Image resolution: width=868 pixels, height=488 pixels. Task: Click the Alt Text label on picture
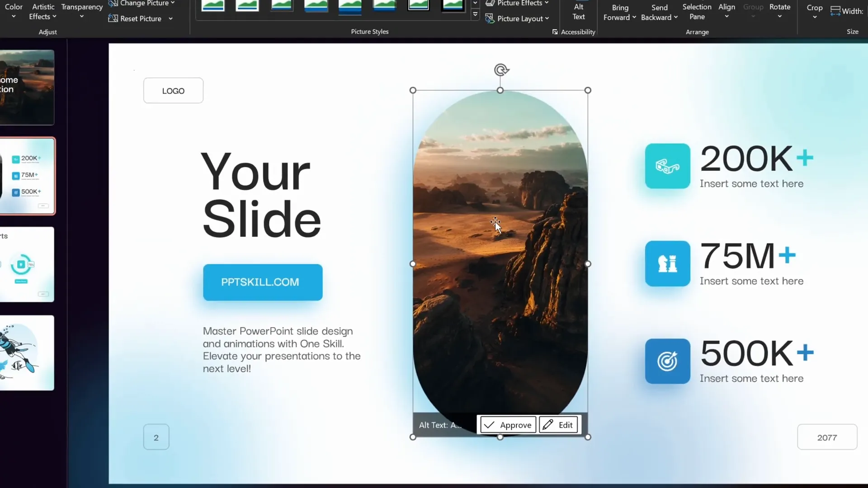(x=440, y=425)
